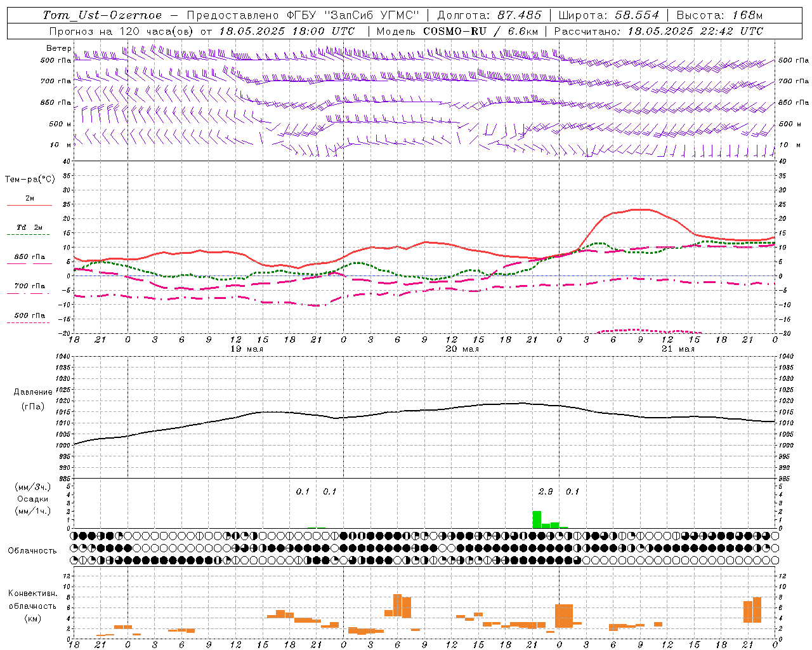The image size is (812, 650).
Task: Click the '19 мая' date label
Action: (246, 349)
